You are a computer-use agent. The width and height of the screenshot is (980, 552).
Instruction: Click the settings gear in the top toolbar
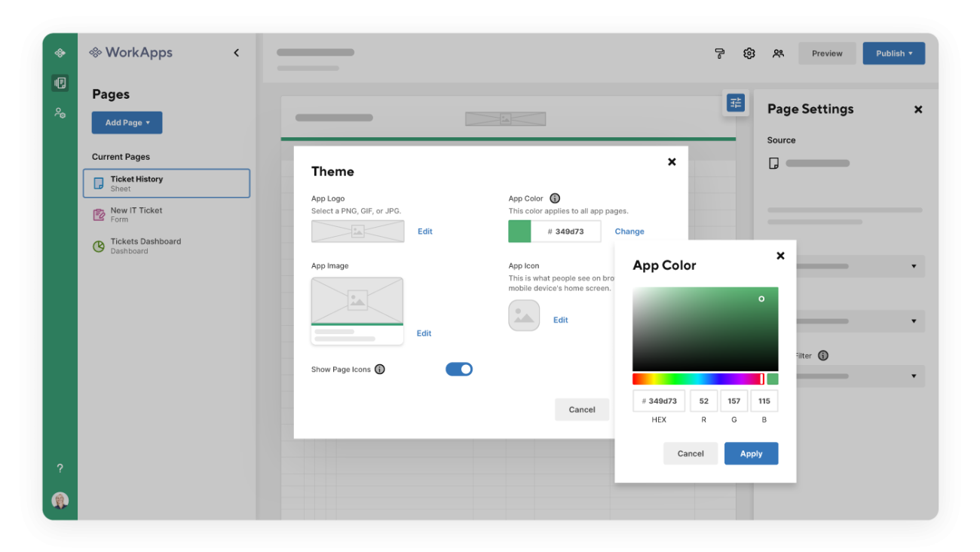point(749,54)
